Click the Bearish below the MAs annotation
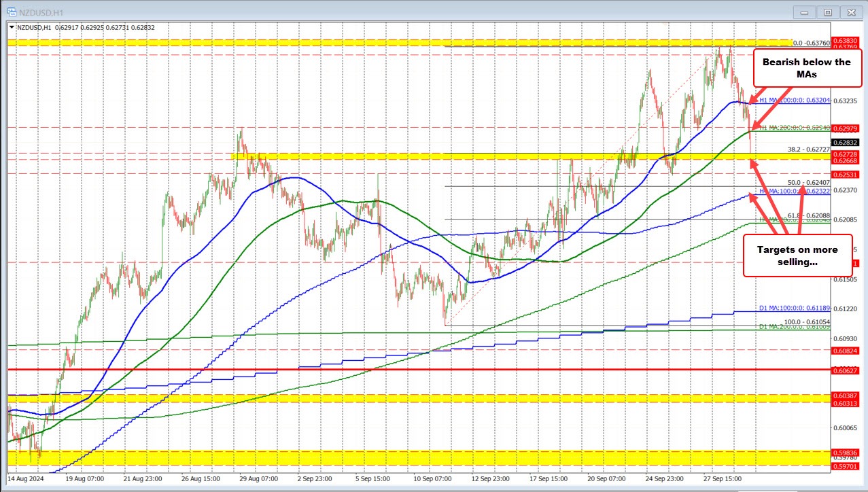This screenshot has width=868, height=492. 806,68
